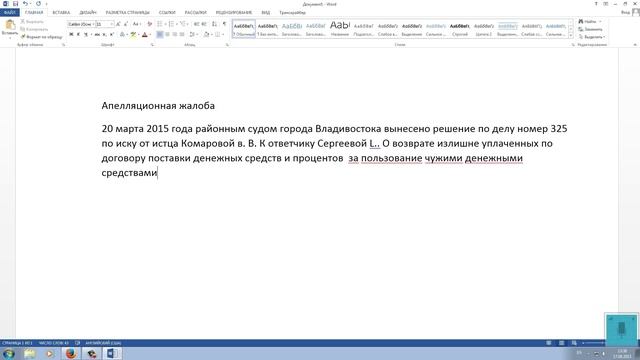The height and width of the screenshot is (360, 640).
Task: Switch to the Вставка ribbon tab
Action: [61, 13]
